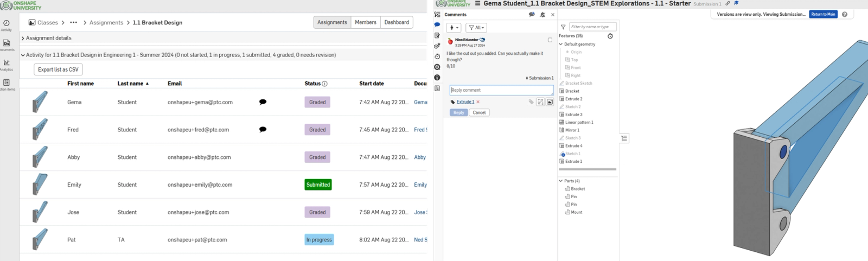
Task: Open Gema's bracket thumbnail
Action: coord(40,101)
